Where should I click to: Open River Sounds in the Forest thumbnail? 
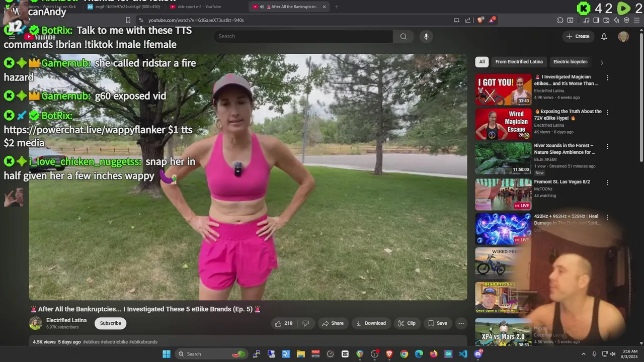(x=503, y=158)
